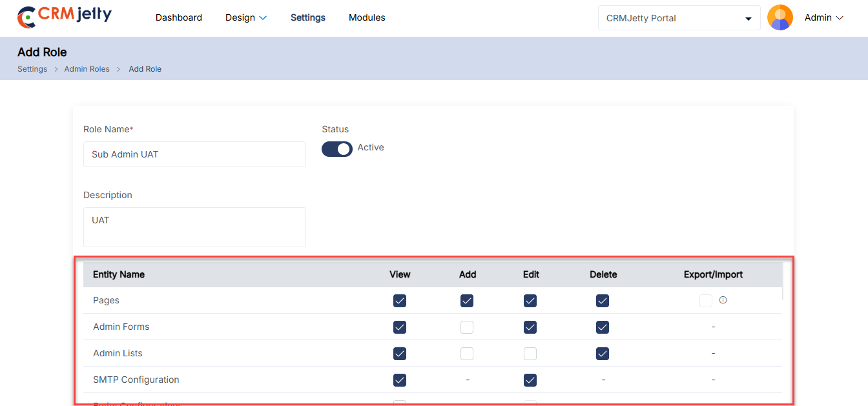Screen dimensions: 868x406
Task: Click into the Role Name field
Action: [194, 154]
